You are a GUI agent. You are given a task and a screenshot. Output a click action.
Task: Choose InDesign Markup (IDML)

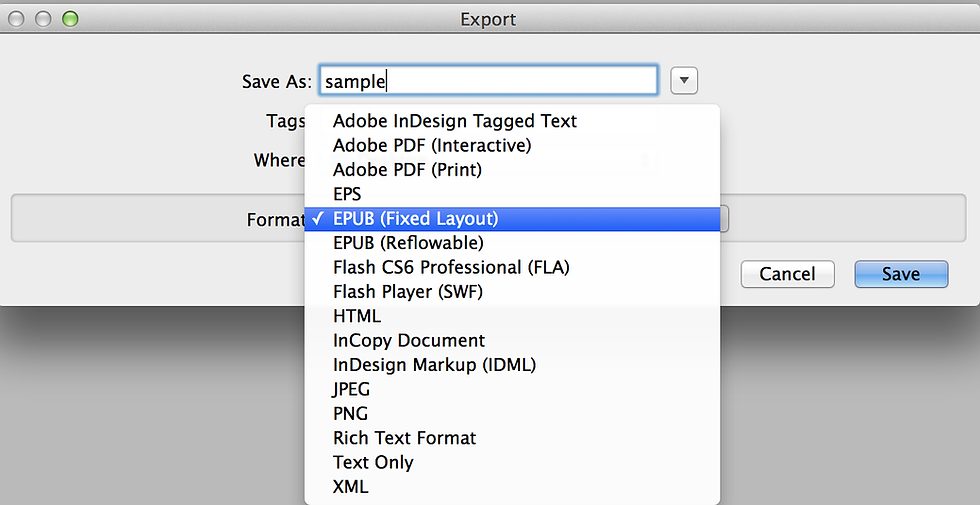click(512, 364)
